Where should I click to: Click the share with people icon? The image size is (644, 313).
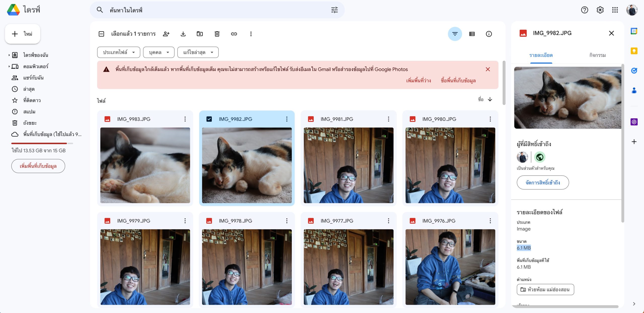pos(166,34)
